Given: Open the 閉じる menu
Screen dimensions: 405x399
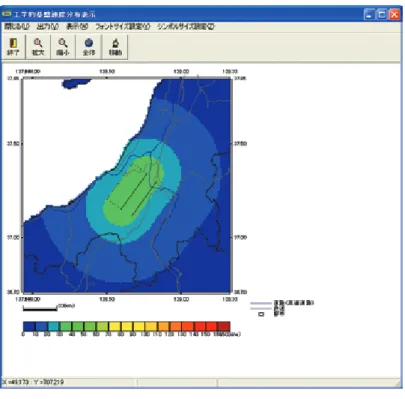Looking at the screenshot, I should click(x=17, y=27).
